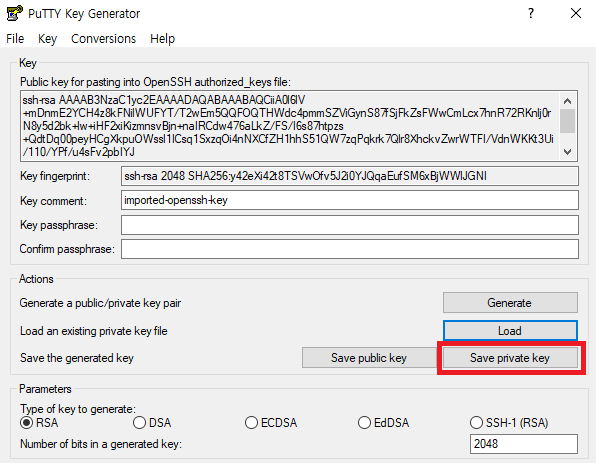Select the EdDSA key type
This screenshot has height=463, width=596.
[384, 423]
